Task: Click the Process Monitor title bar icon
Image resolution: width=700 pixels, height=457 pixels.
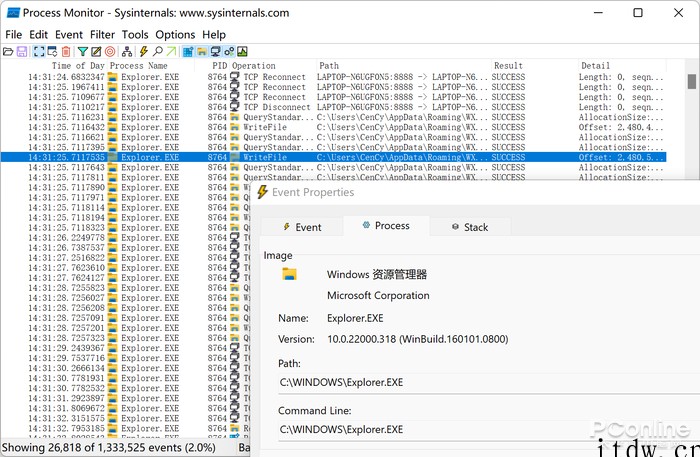Action: (x=13, y=13)
